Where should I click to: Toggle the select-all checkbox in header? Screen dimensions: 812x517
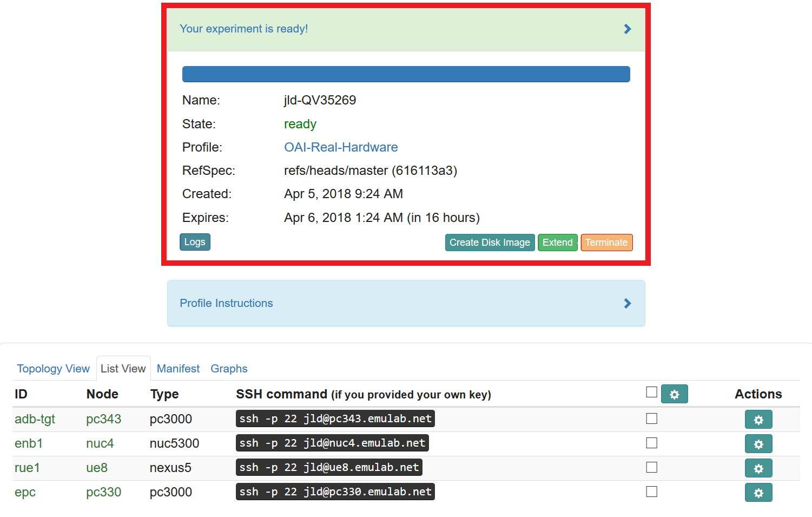pos(652,392)
